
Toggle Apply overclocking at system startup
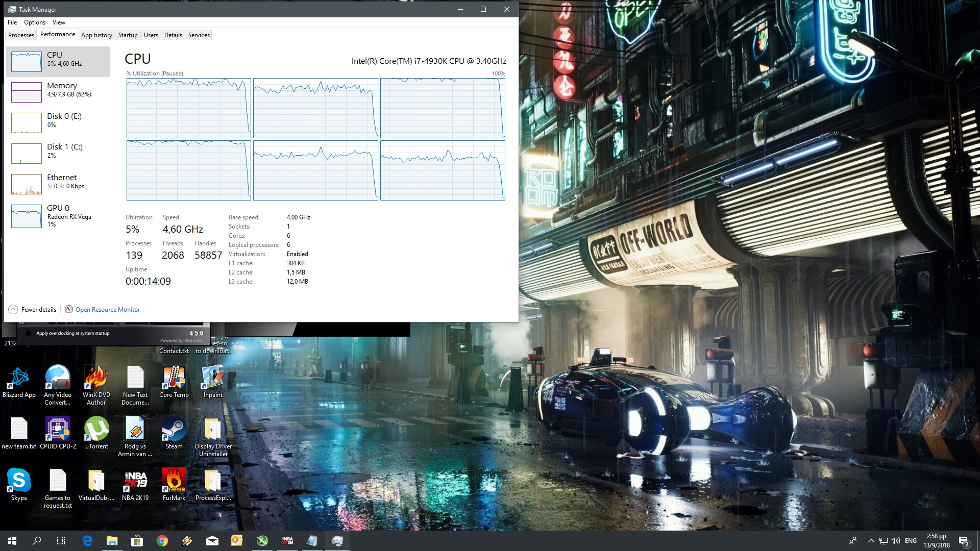click(29, 333)
